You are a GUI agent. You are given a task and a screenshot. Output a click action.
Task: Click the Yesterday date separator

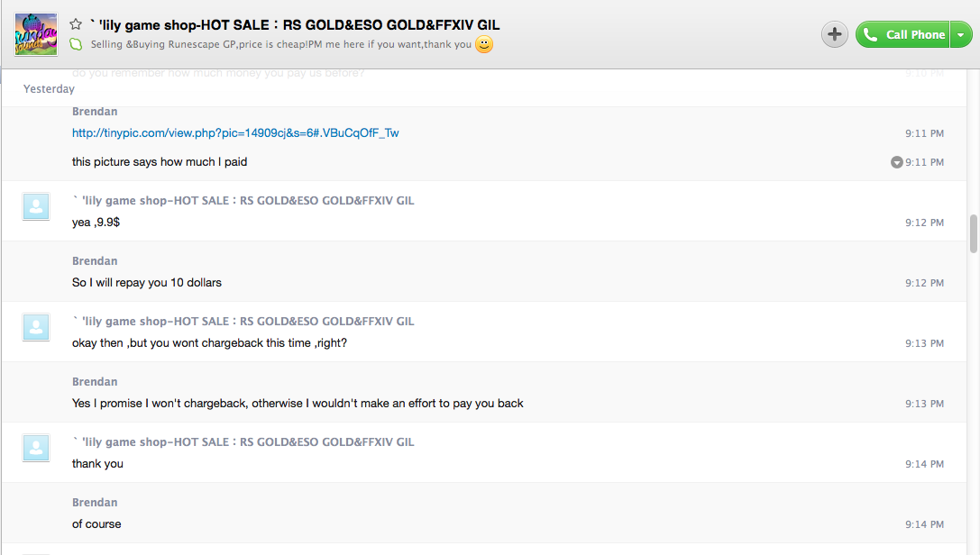49,88
